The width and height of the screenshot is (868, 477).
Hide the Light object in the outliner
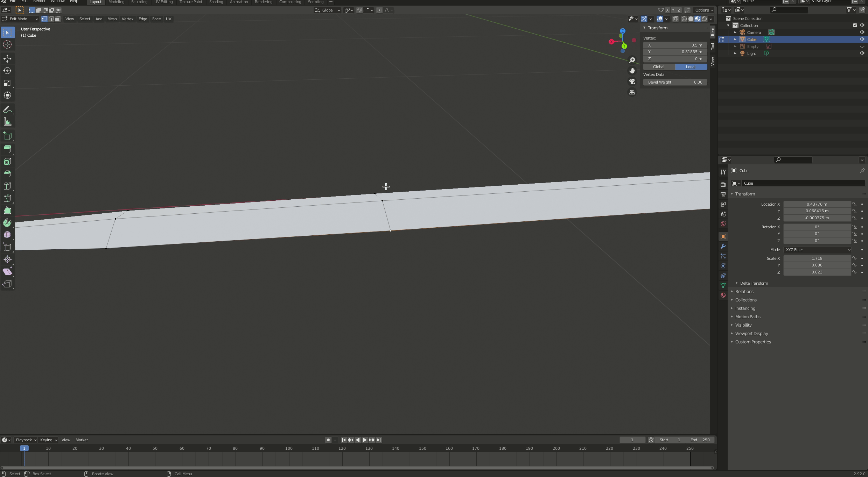tap(862, 53)
